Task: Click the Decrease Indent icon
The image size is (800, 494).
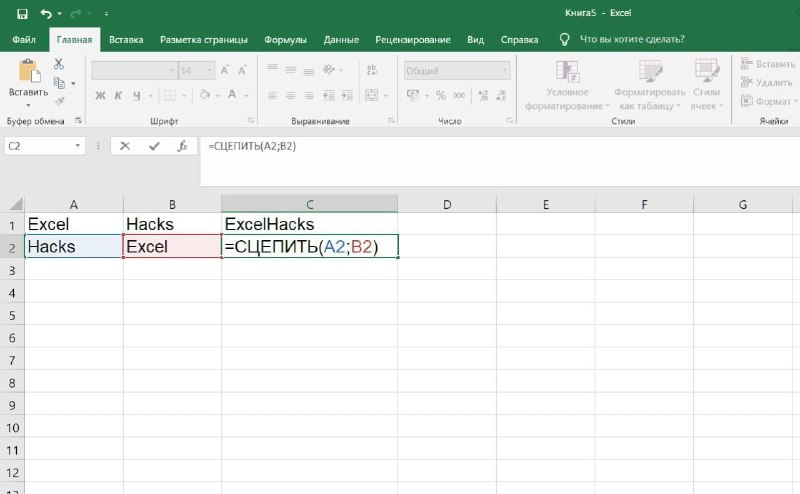Action: [329, 95]
